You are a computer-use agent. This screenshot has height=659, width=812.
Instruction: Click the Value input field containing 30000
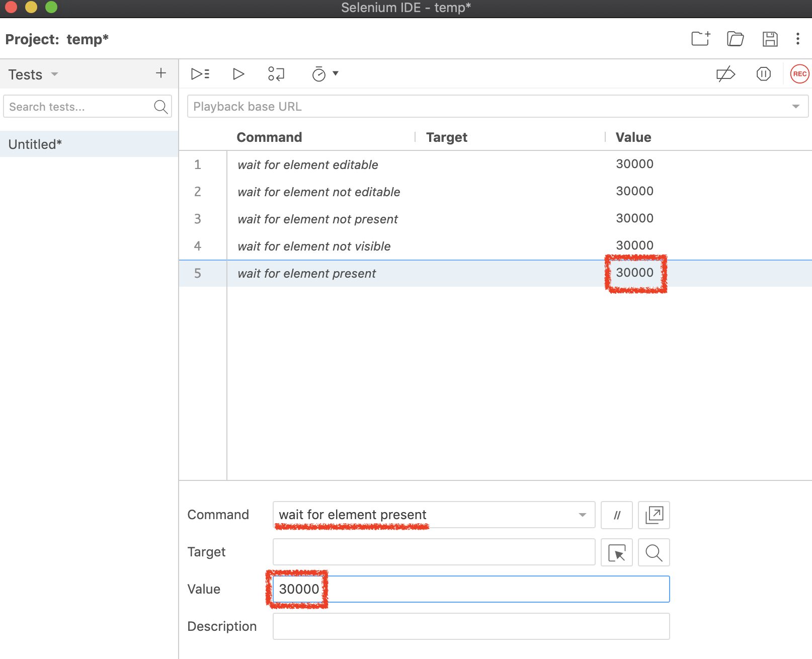pos(471,589)
